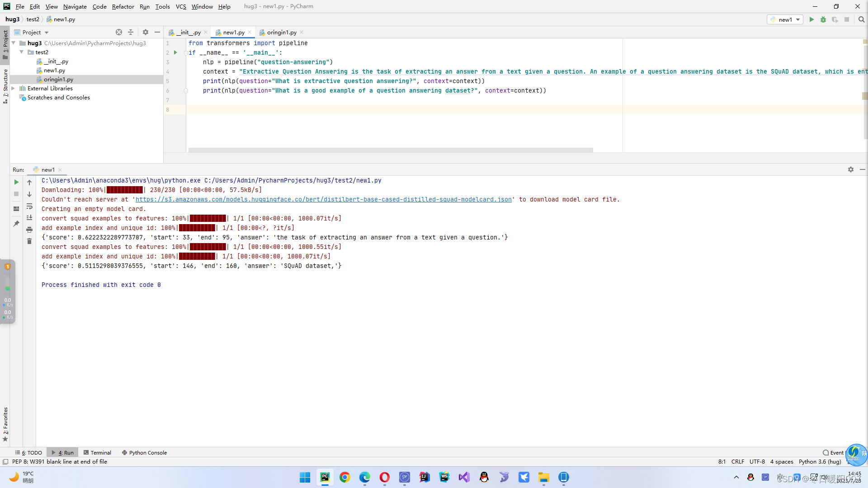Toggle soft-wrap in Run console
The image size is (868, 488).
(29, 206)
